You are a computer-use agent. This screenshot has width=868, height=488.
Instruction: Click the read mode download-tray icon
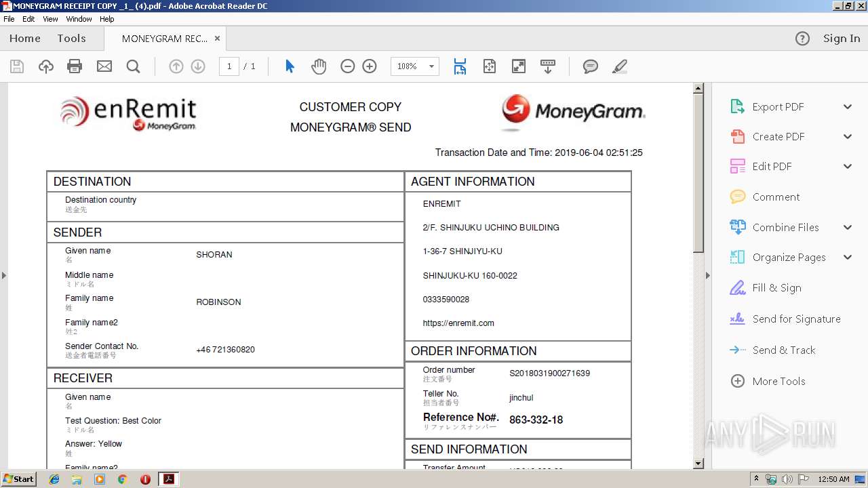pyautogui.click(x=548, y=66)
